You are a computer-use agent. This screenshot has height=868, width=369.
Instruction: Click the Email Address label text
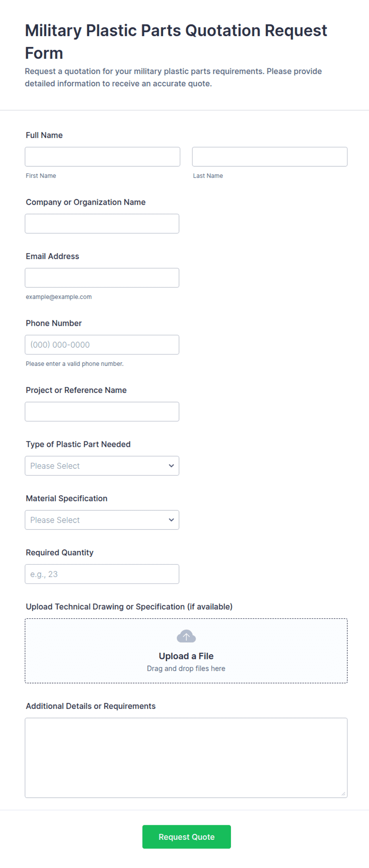(x=52, y=256)
